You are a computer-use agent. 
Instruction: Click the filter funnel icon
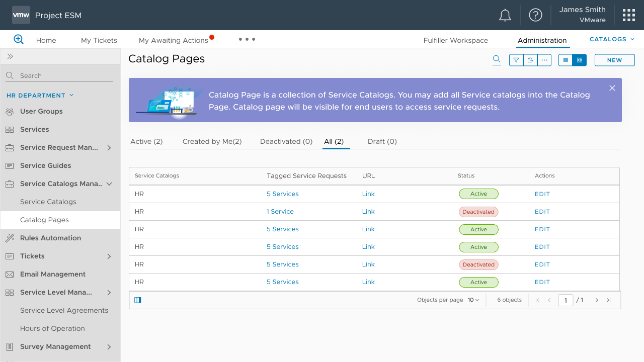[x=516, y=60]
